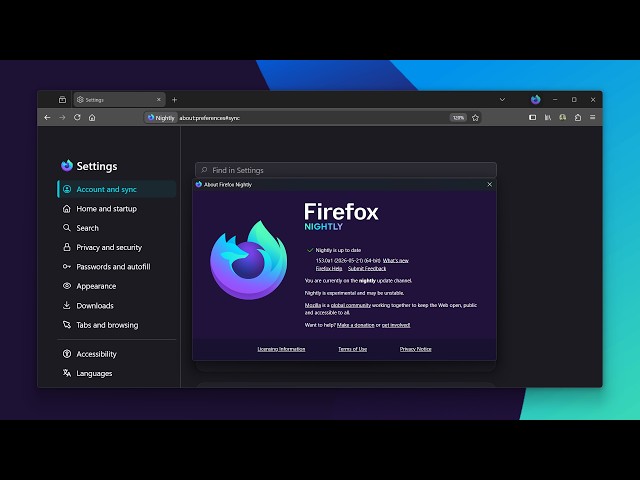Screen dimensions: 640x480
Task: Follow the global community link
Action: click(351, 305)
